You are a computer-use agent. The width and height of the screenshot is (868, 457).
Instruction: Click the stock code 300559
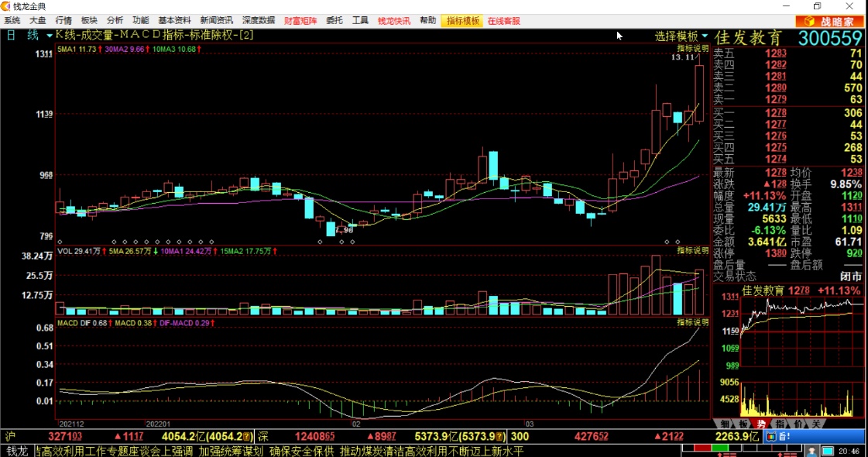[830, 38]
